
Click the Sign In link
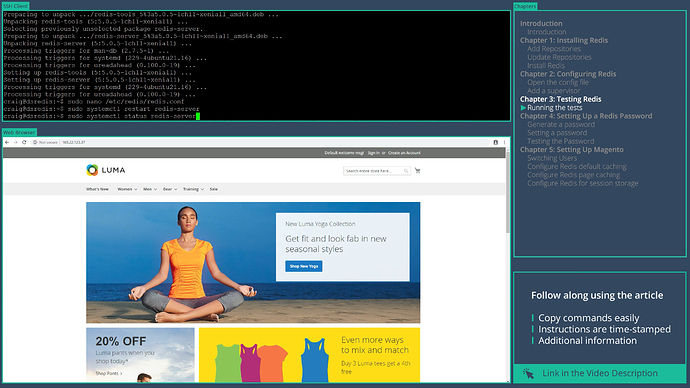pyautogui.click(x=373, y=153)
